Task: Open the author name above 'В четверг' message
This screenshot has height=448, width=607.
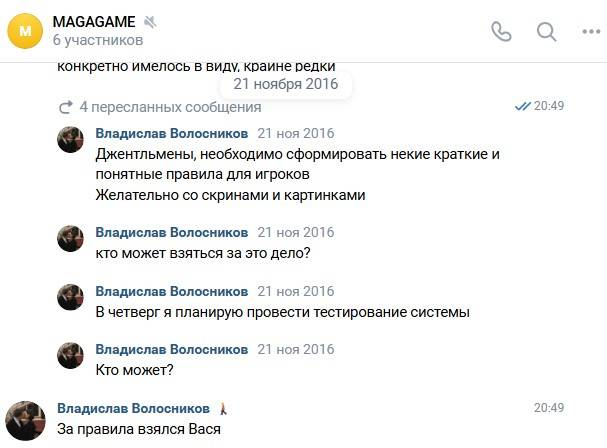Action: (x=171, y=291)
